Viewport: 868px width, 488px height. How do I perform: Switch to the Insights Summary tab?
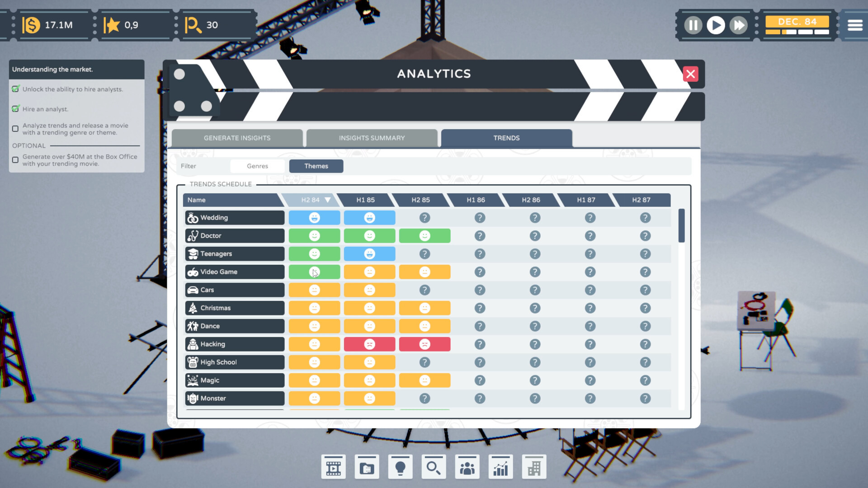[372, 138]
